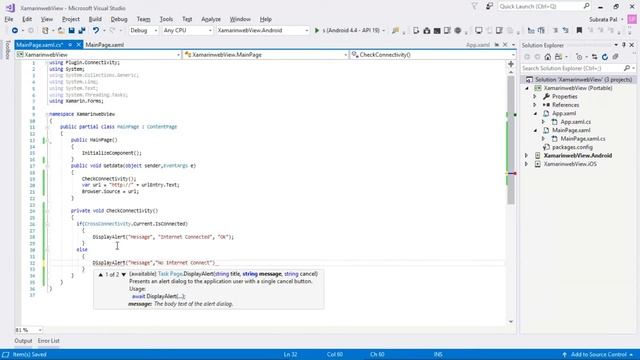
Task: Close the MainPage.xaml.cs tab
Action: click(x=78, y=45)
